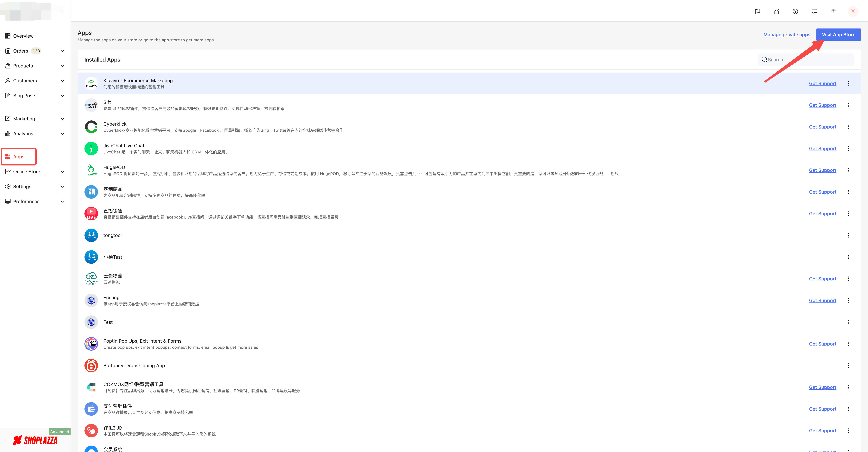Open the 支付营销插件 app name
868x452 pixels.
click(x=117, y=406)
